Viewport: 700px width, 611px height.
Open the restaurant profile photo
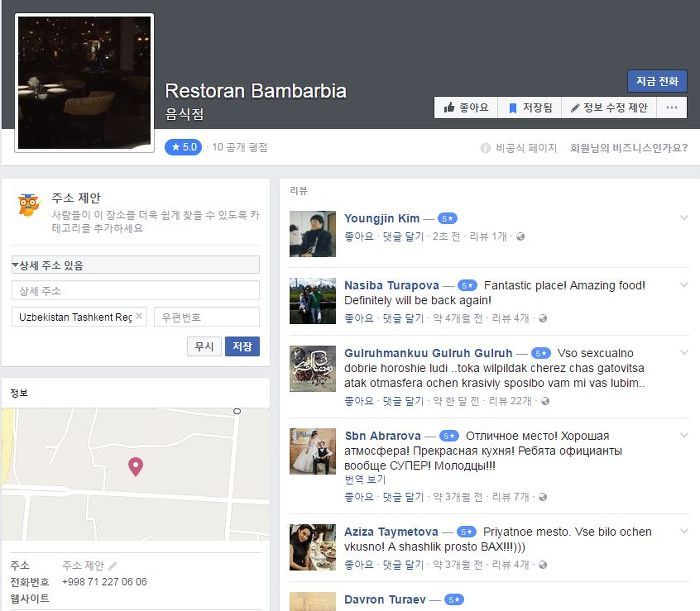click(x=84, y=83)
